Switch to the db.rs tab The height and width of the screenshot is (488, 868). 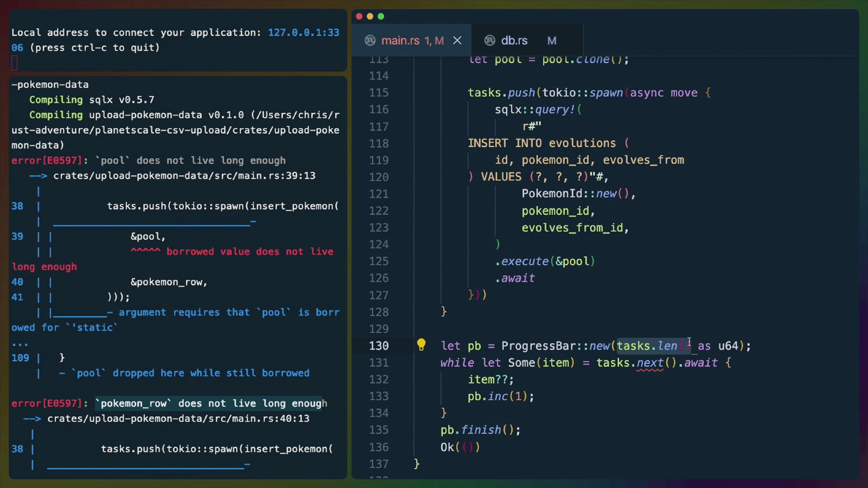coord(514,40)
